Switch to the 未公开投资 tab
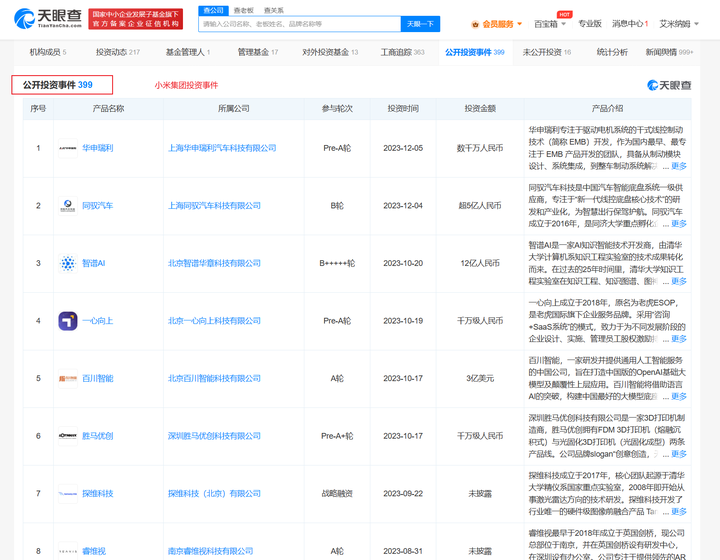The width and height of the screenshot is (720, 560). pyautogui.click(x=547, y=52)
